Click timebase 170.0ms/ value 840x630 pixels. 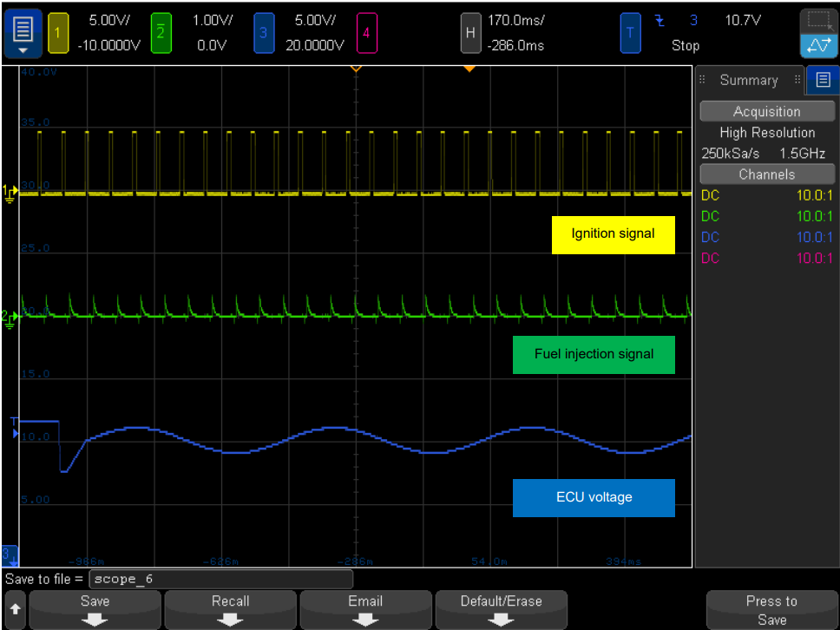(x=516, y=20)
